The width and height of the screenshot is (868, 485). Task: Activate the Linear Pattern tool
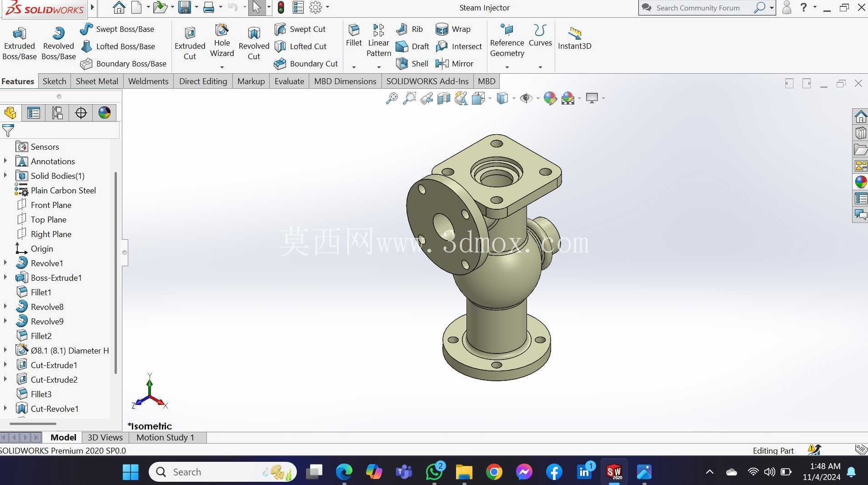point(379,41)
